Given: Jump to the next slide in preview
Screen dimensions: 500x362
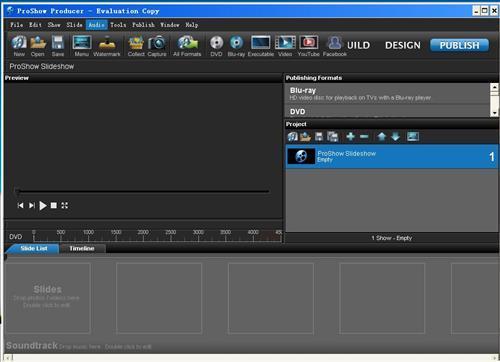Looking at the screenshot, I should (32, 205).
